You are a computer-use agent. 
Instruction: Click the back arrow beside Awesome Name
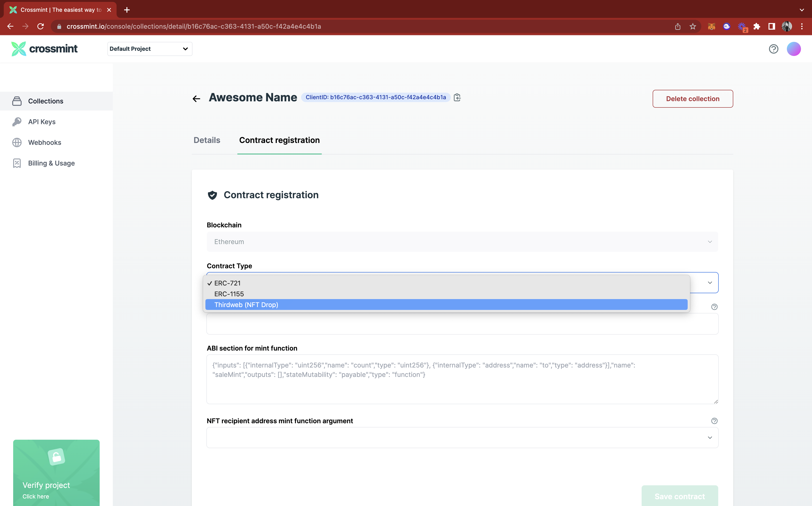[196, 98]
